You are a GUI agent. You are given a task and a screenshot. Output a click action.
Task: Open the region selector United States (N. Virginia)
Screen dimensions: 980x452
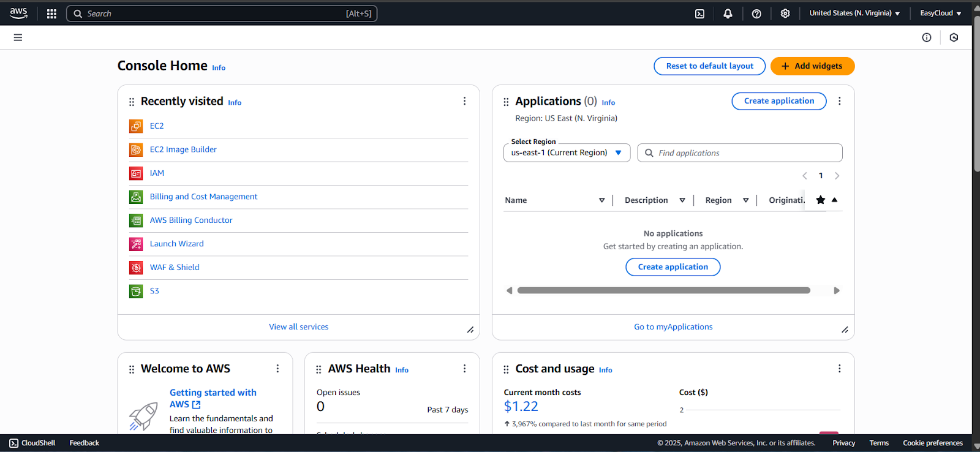(854, 13)
